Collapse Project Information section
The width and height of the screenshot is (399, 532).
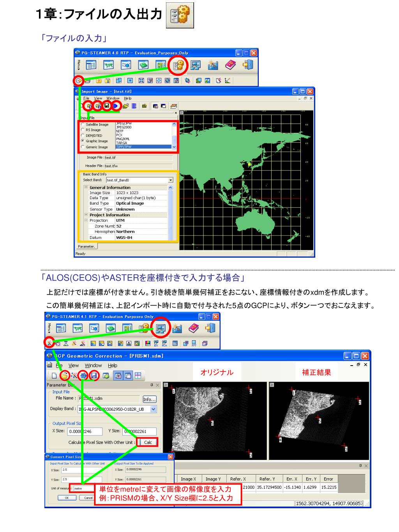point(86,215)
